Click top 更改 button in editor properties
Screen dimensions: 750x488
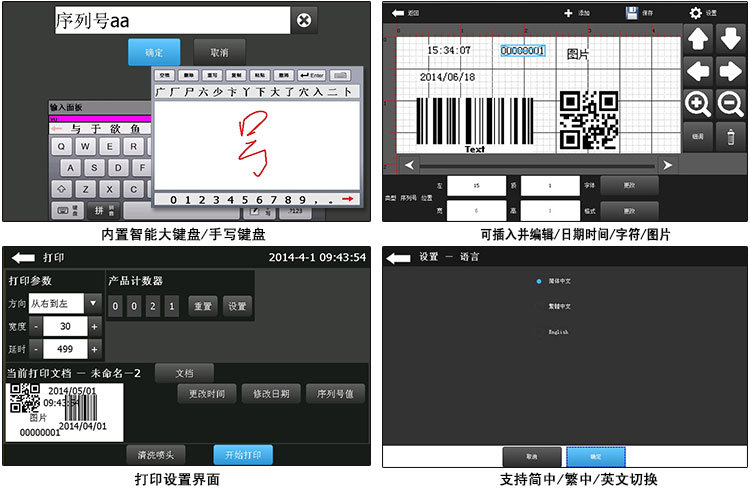click(629, 186)
